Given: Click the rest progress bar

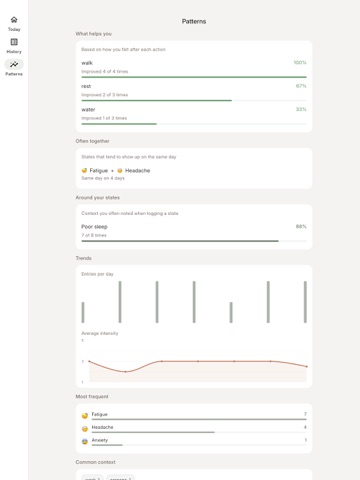Looking at the screenshot, I should [194, 100].
